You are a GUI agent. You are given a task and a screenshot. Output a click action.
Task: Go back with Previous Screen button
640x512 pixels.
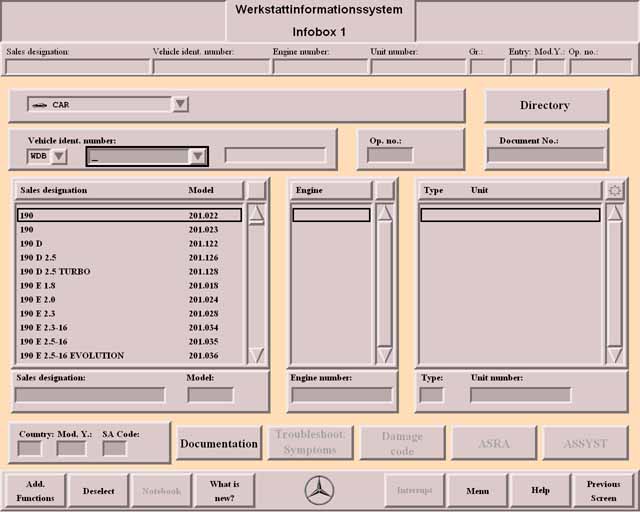pos(604,491)
